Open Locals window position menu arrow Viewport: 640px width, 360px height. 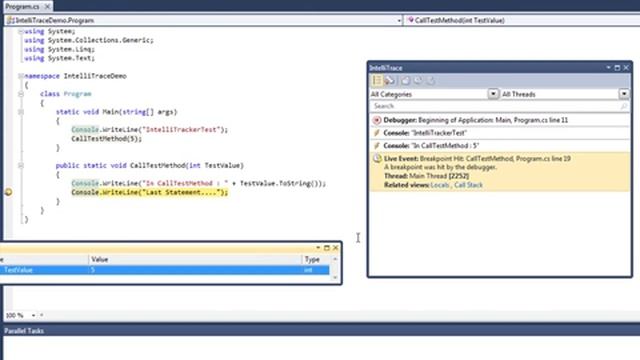318,248
